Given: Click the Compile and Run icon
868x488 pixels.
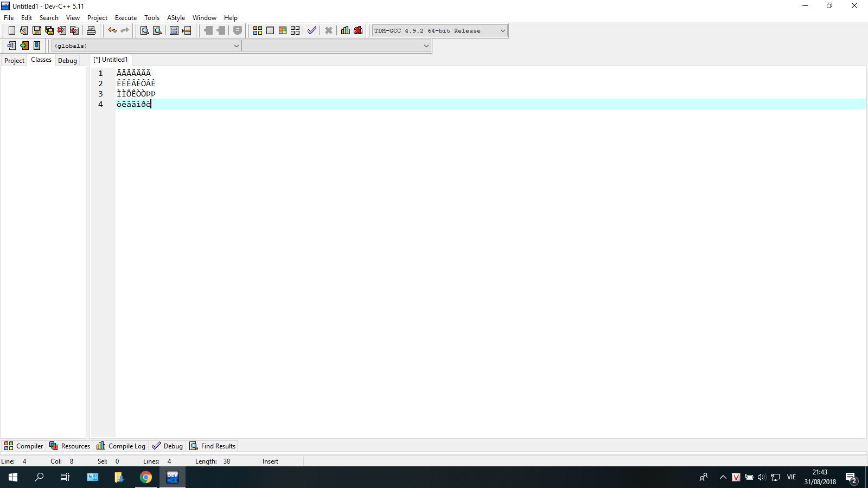Looking at the screenshot, I should (x=283, y=30).
